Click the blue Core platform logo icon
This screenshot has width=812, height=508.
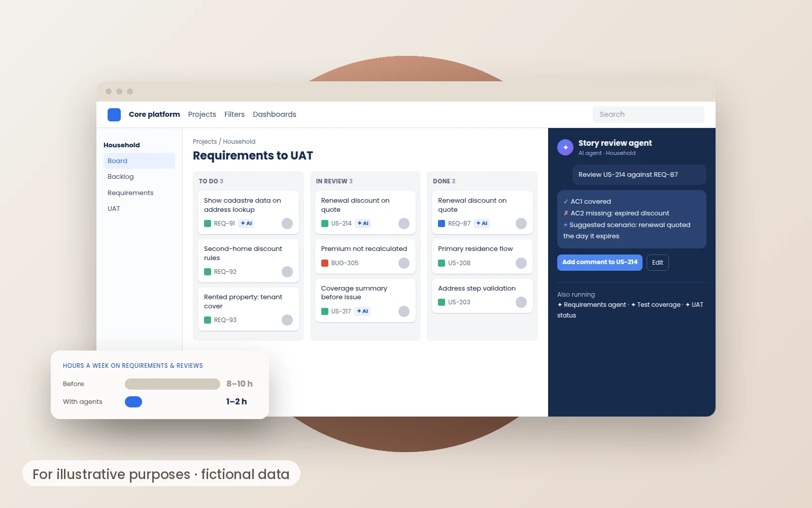(x=114, y=115)
